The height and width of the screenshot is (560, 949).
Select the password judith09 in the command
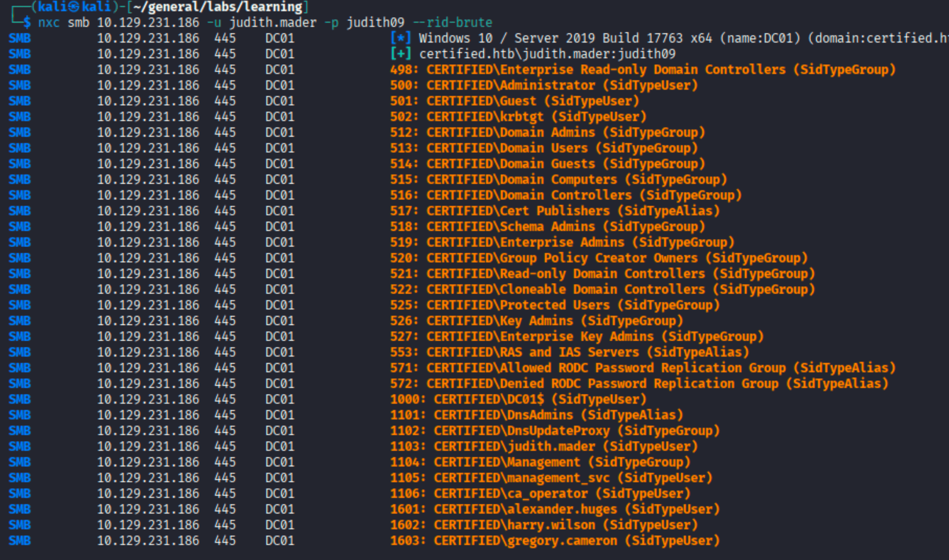(x=375, y=22)
